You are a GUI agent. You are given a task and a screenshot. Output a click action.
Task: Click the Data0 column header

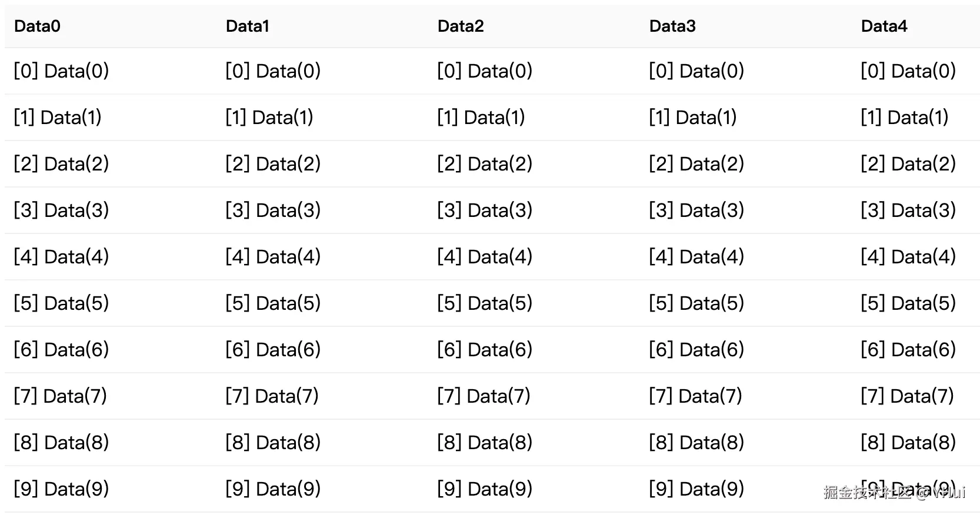(x=37, y=26)
